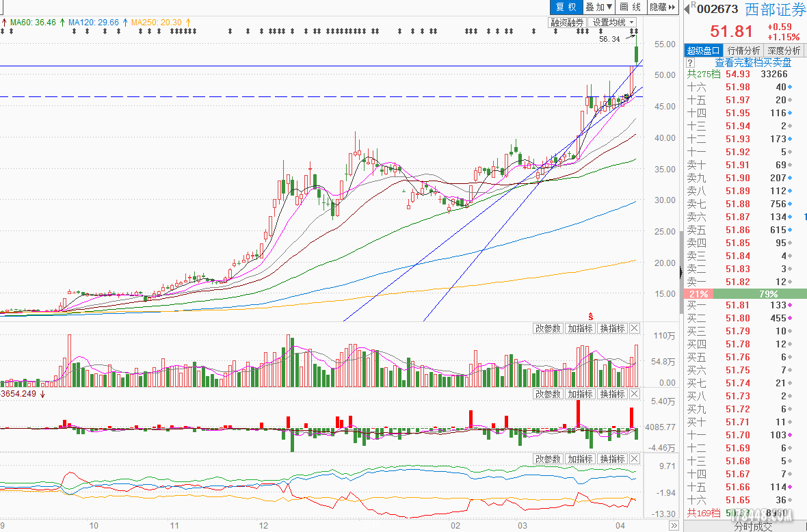This screenshot has width=807, height=532.
Task: Click the month 12 label on the time axis
Action: [263, 526]
